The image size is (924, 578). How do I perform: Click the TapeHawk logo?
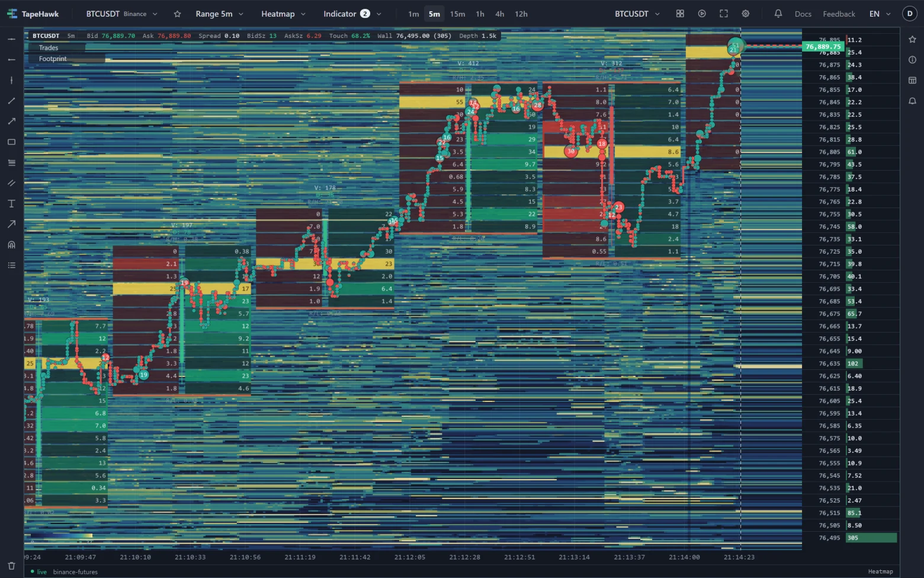point(33,14)
